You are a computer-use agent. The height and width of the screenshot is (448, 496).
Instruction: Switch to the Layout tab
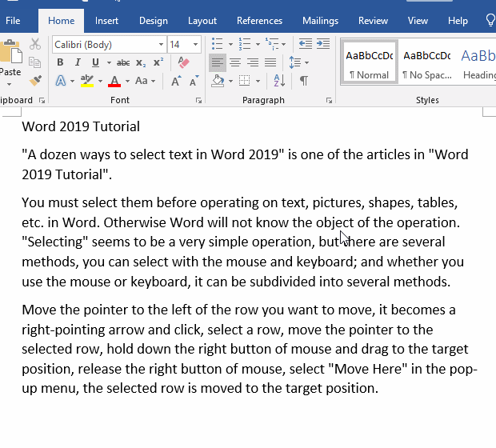(x=202, y=21)
